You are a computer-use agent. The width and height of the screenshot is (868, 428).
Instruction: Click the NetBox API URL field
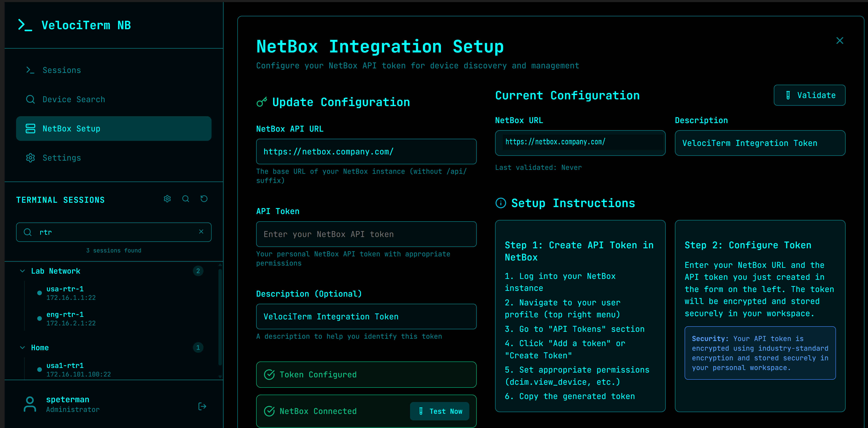(x=366, y=151)
